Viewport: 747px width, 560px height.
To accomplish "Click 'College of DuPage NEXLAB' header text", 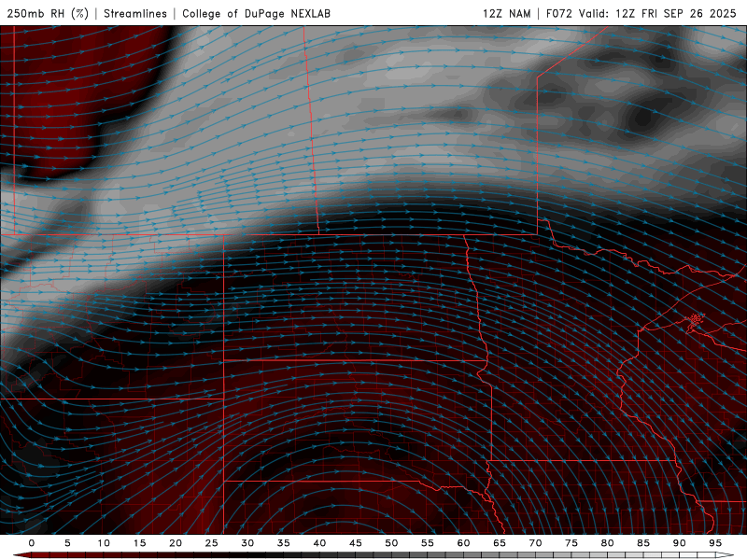I will (x=256, y=13).
